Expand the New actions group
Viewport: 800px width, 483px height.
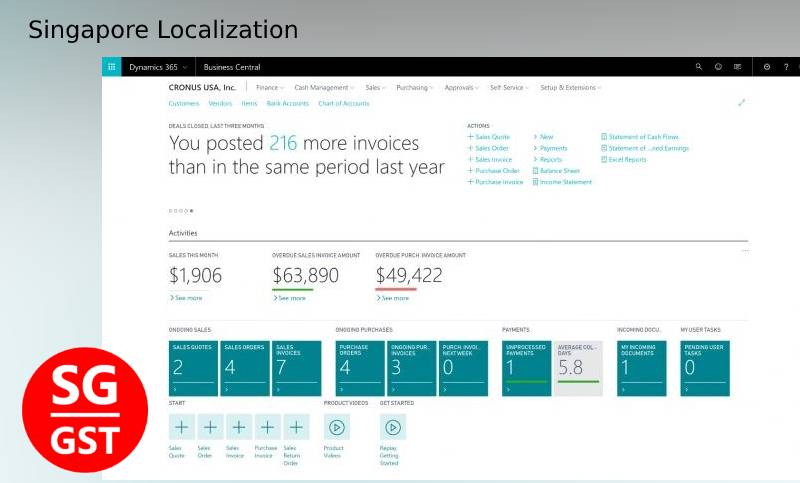(543, 137)
